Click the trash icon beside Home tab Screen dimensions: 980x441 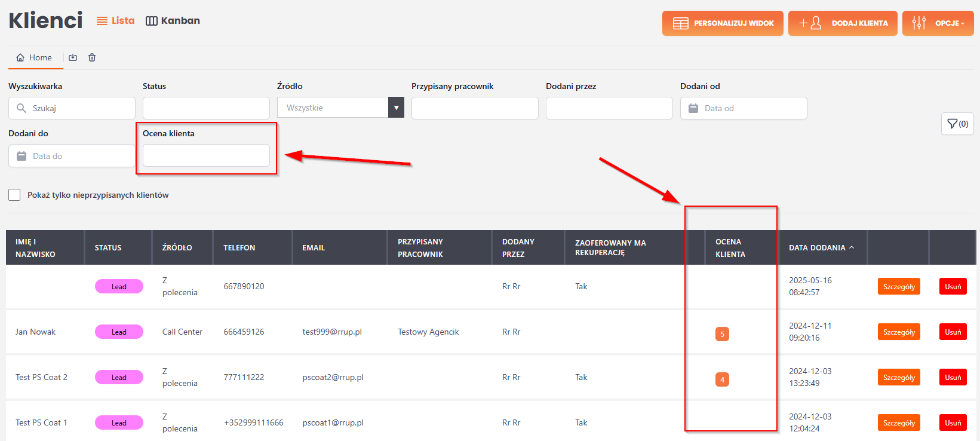tap(92, 57)
